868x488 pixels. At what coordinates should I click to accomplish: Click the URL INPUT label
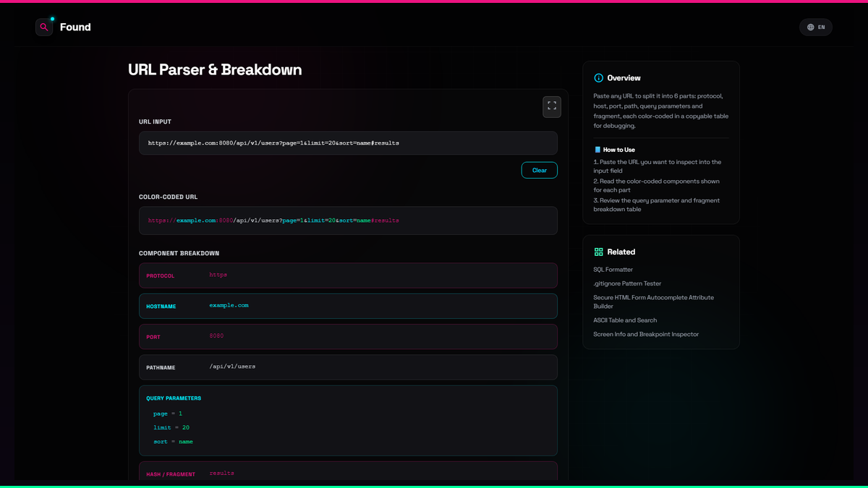[x=156, y=122]
